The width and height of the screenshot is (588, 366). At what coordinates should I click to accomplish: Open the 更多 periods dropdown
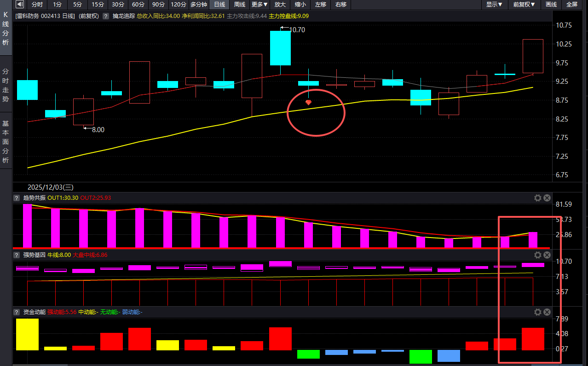260,5
